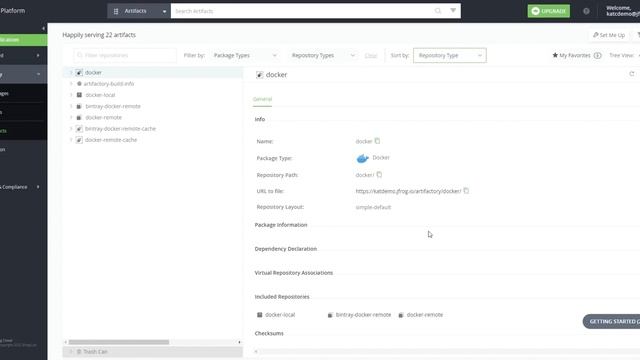Click the docker heading icon in details

(x=260, y=75)
